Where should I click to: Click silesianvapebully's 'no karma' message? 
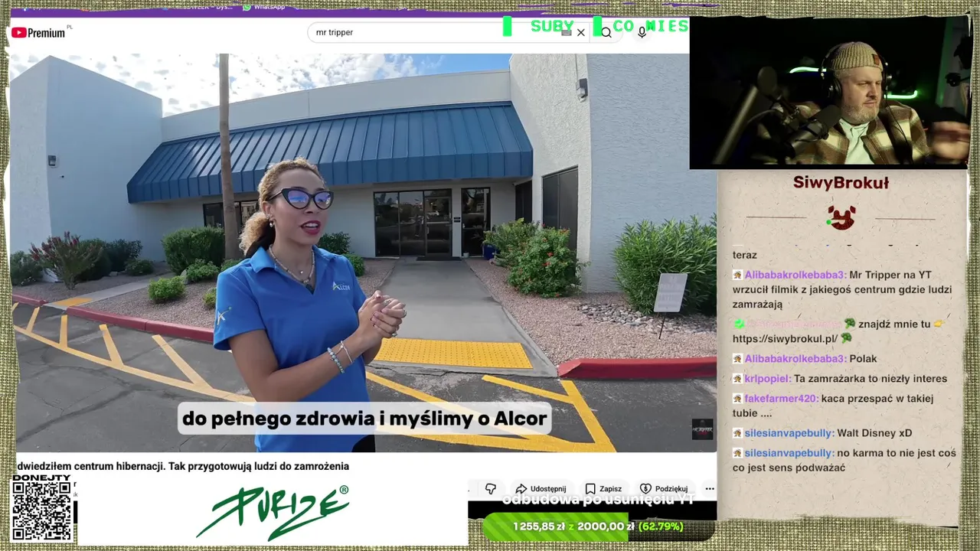(844, 460)
